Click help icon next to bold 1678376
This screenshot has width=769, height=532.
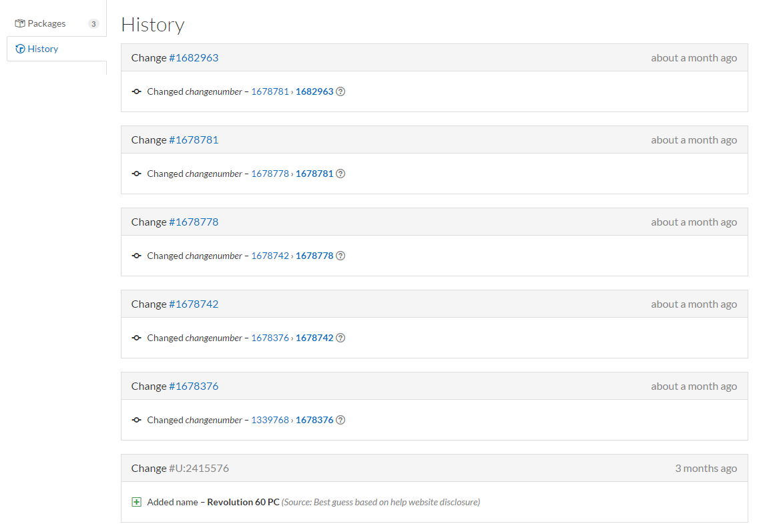(340, 421)
